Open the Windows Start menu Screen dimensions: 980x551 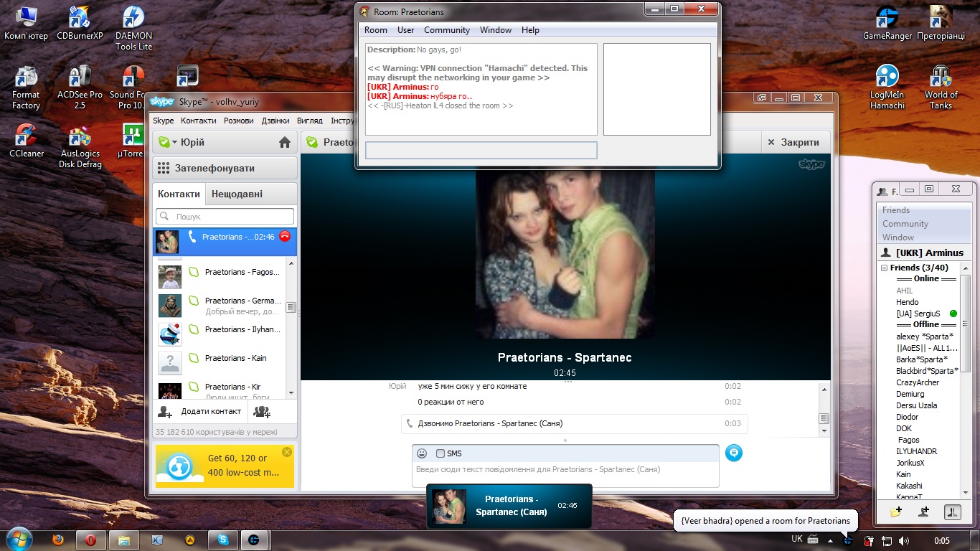click(x=18, y=540)
